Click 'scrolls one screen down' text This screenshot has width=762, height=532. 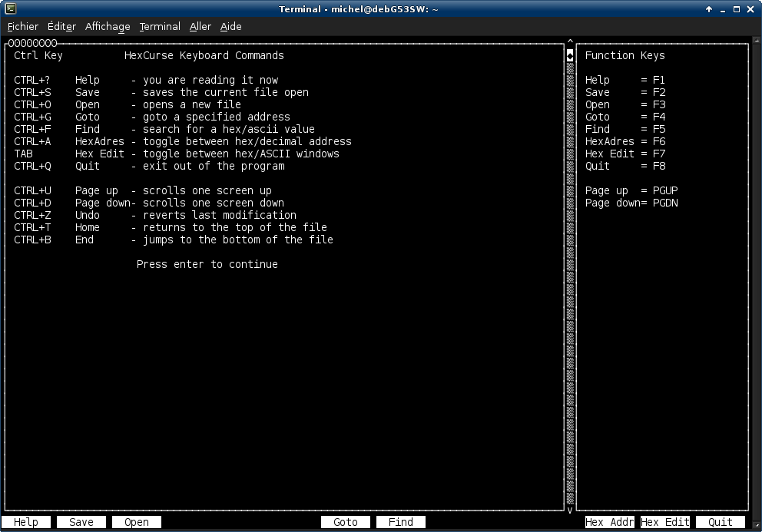(214, 203)
